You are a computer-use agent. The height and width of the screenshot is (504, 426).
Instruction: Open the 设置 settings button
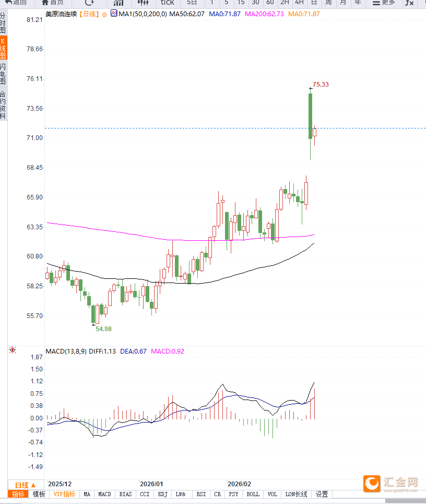coord(322,494)
